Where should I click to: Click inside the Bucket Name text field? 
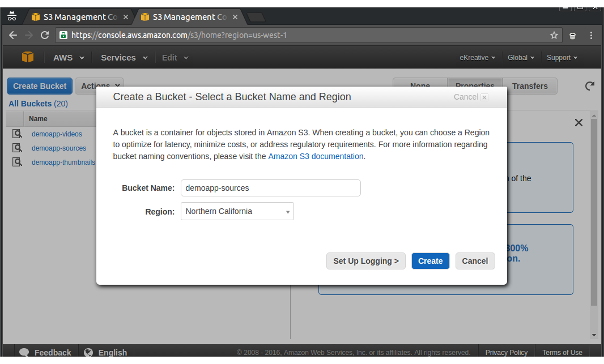tap(270, 188)
